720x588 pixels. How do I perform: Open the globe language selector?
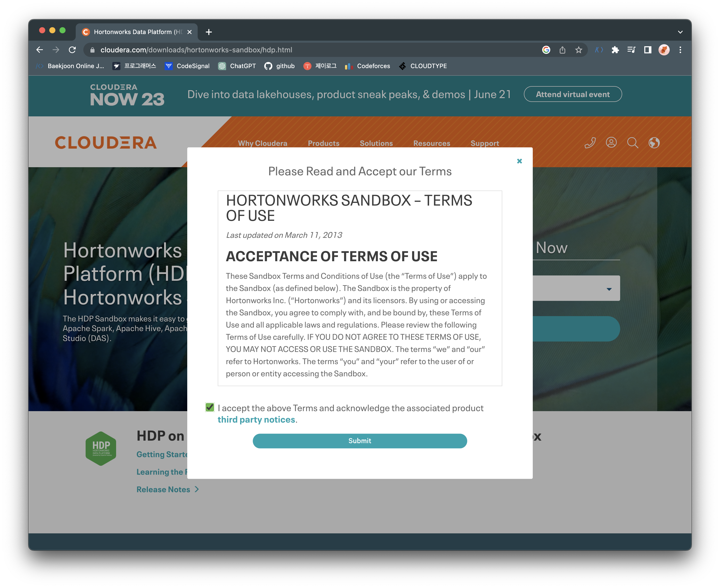pos(654,143)
